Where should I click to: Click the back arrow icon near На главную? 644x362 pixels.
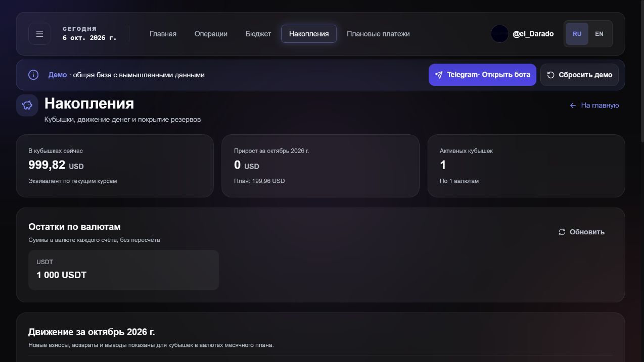tap(573, 106)
